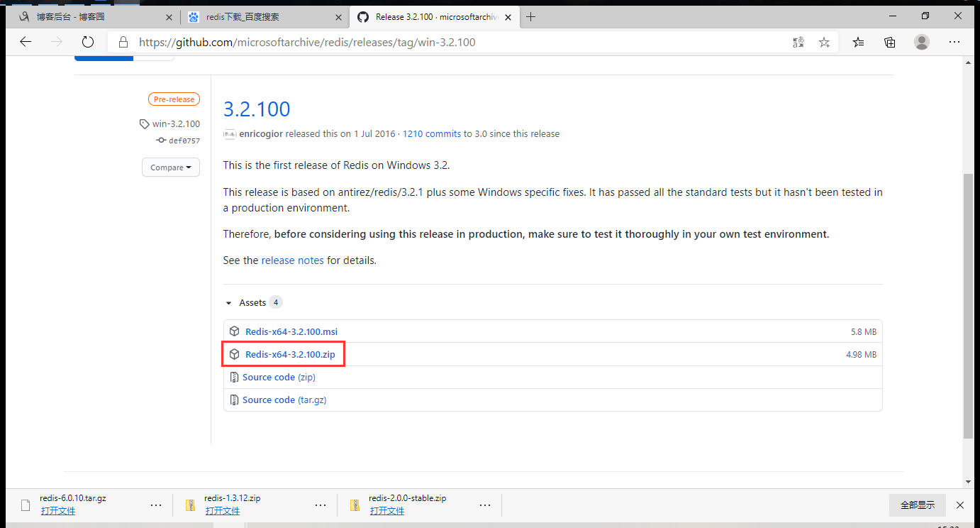Screen dimensions: 980x528
Task: Download Redis-x64-3.2.100.zip
Action: click(290, 354)
